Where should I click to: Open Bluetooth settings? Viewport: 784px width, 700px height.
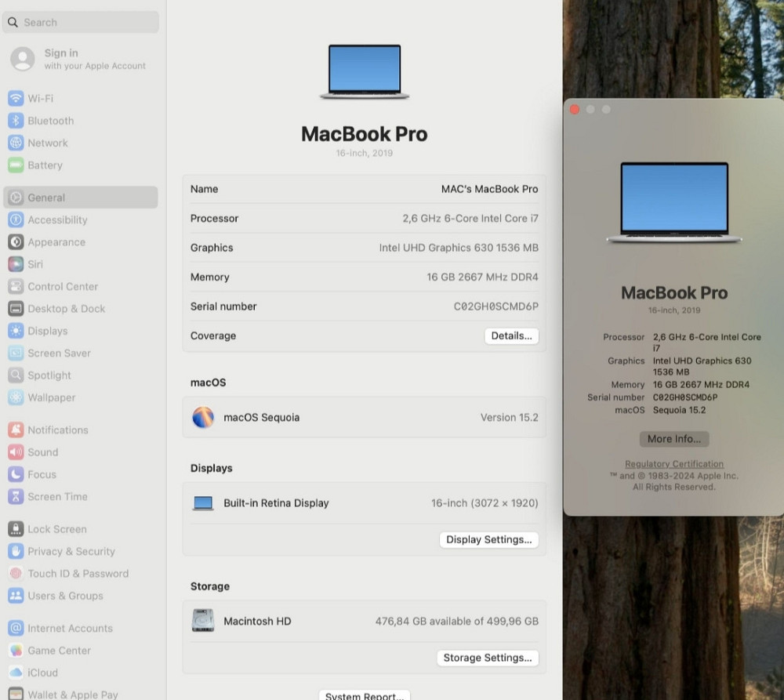[x=52, y=121]
